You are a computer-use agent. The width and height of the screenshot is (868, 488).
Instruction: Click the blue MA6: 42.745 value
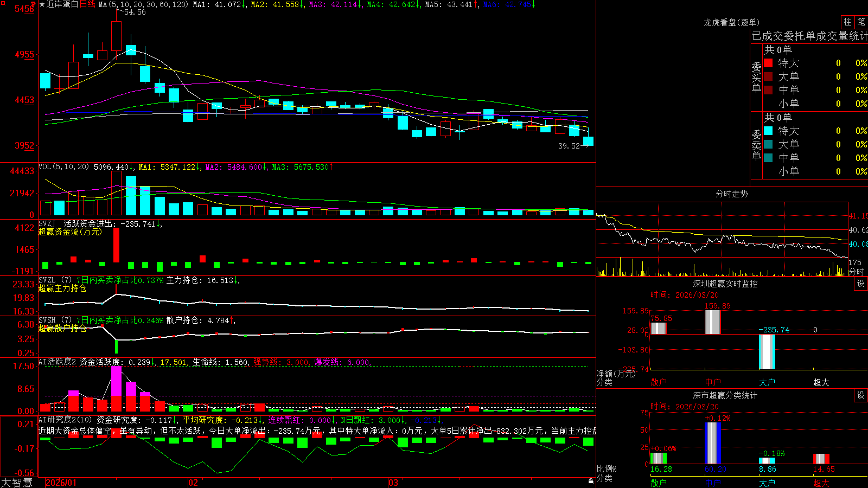(509, 4)
